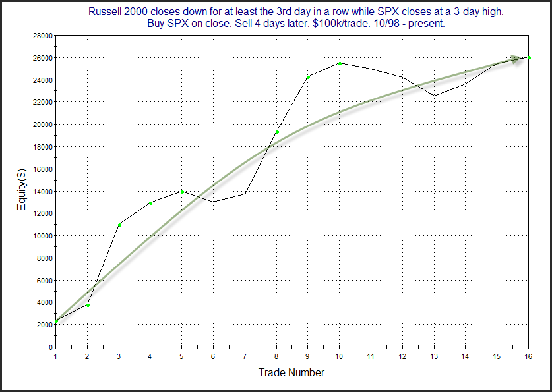Viewport: 552px width, 392px height.
Task: Select x-axis trade number label 8
Action: click(276, 356)
